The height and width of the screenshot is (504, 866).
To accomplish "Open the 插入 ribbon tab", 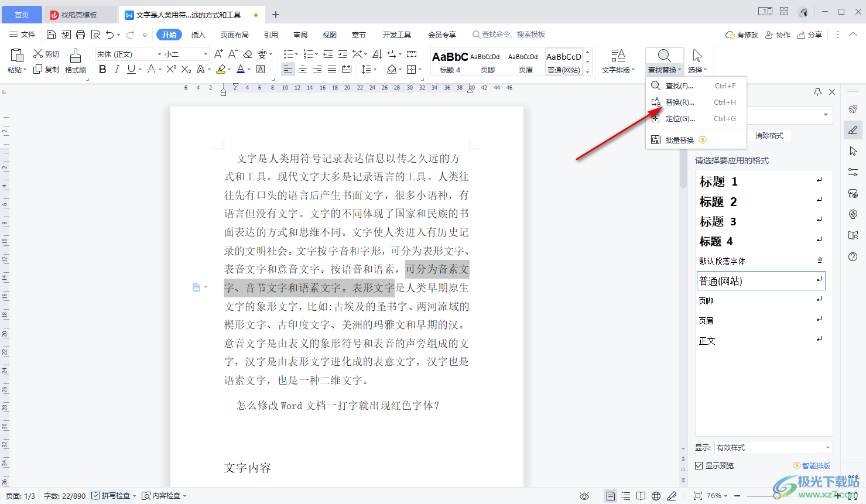I will [198, 35].
